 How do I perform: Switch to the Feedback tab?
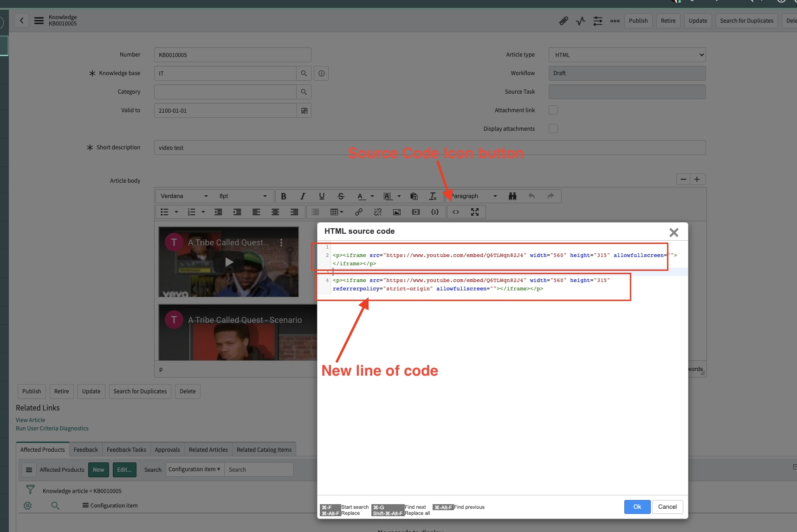point(85,449)
